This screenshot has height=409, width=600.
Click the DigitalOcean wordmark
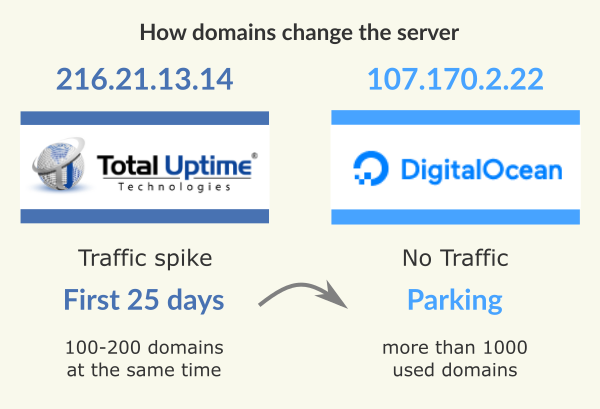tap(481, 169)
